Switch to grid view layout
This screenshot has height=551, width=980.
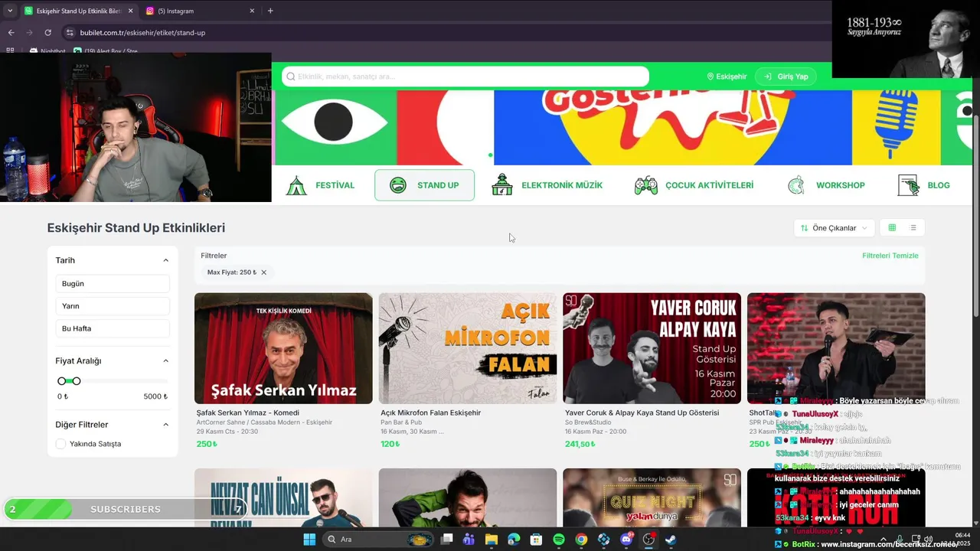(892, 228)
